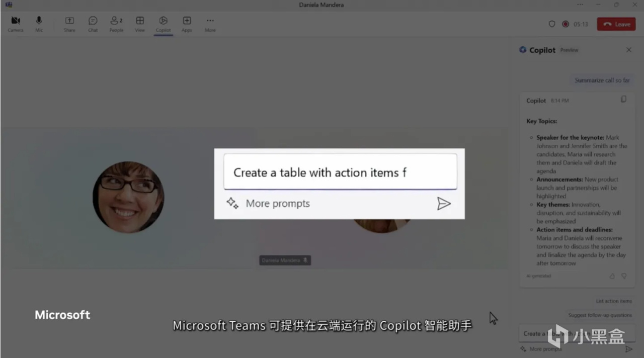Click the Preview badge next to Copilot
Screen dimensions: 644x358
tap(570, 50)
